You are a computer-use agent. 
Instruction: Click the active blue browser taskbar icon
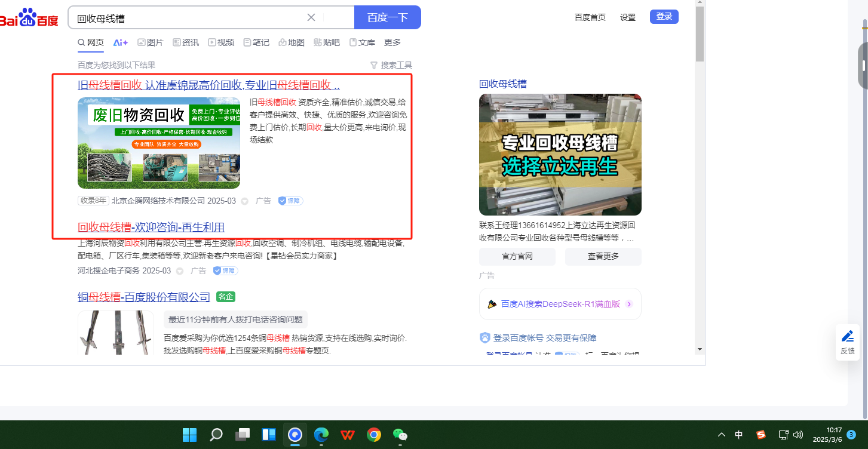(x=295, y=435)
